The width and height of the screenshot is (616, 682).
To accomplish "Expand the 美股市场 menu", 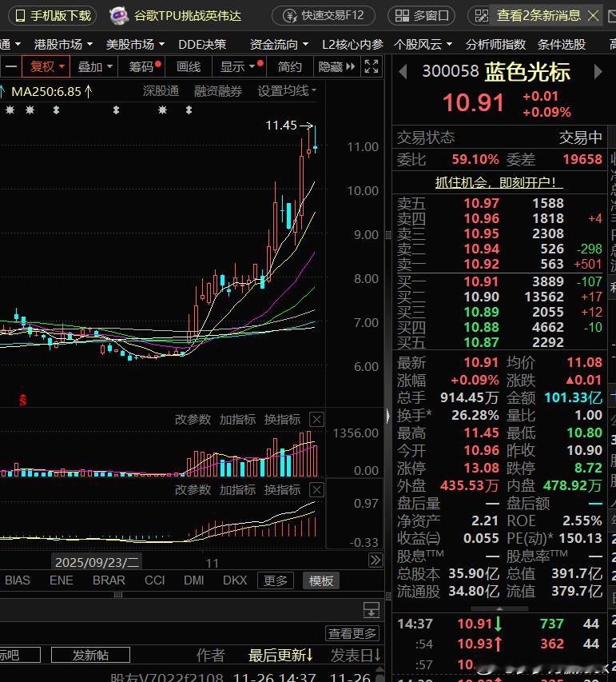I will pyautogui.click(x=135, y=44).
